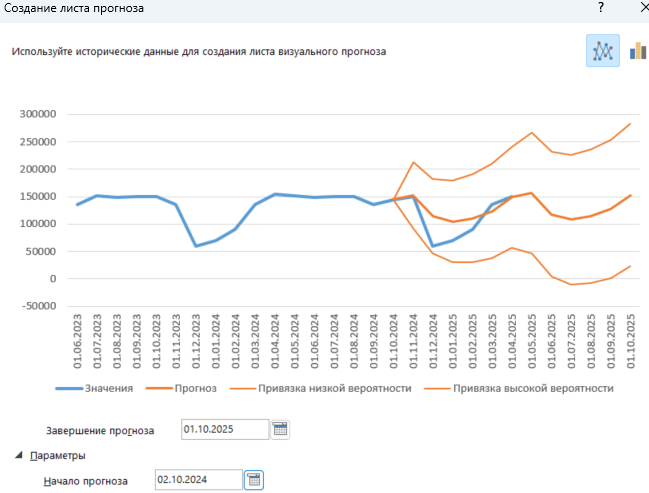Click the help question mark icon

pos(601,7)
